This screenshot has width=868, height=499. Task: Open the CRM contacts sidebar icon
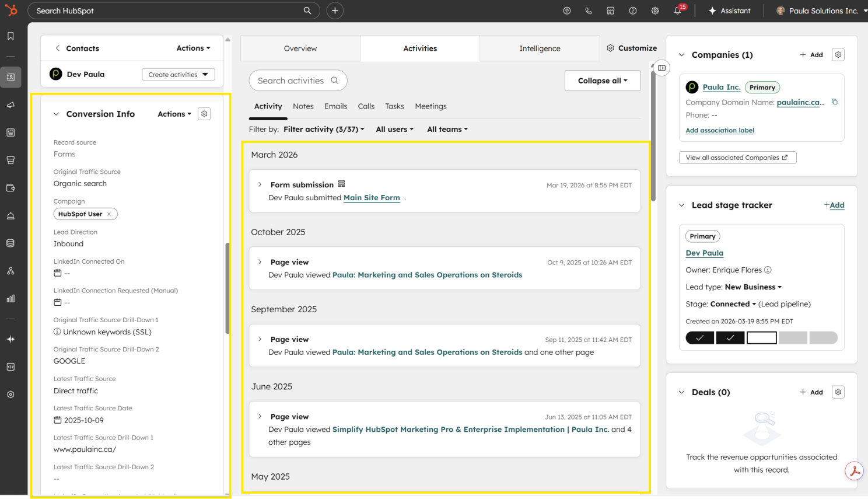point(10,77)
